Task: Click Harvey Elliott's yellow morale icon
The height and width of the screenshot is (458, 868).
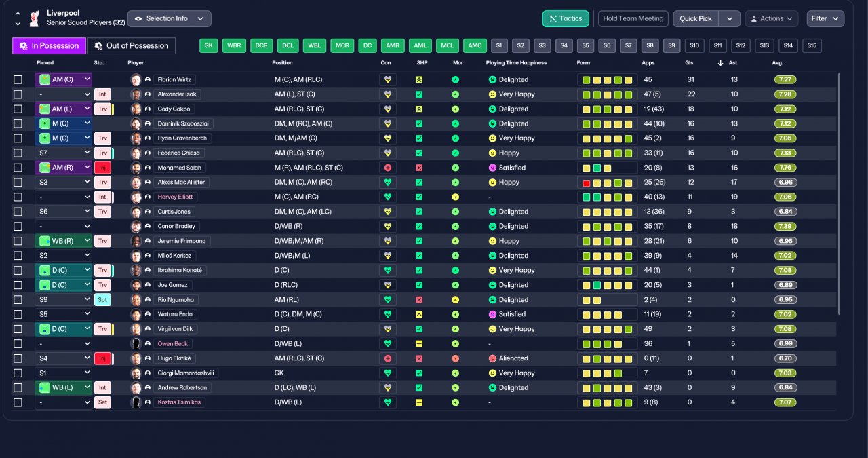Action: pos(456,197)
